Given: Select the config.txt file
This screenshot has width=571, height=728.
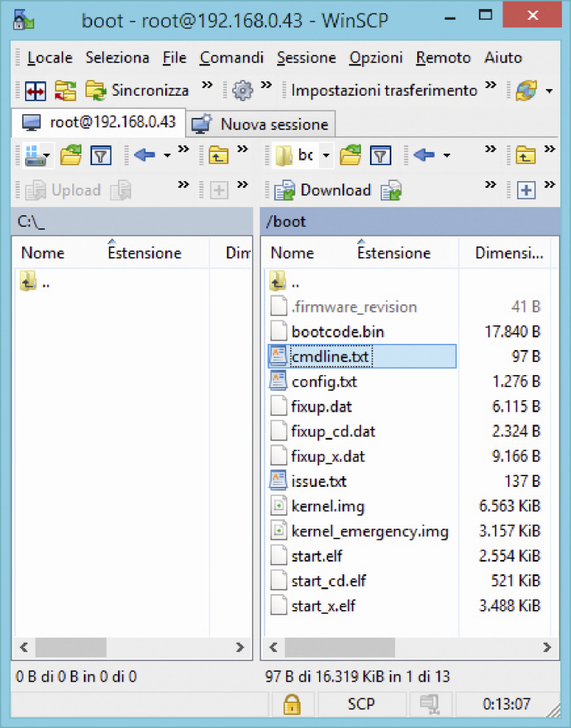Looking at the screenshot, I should coord(324,382).
